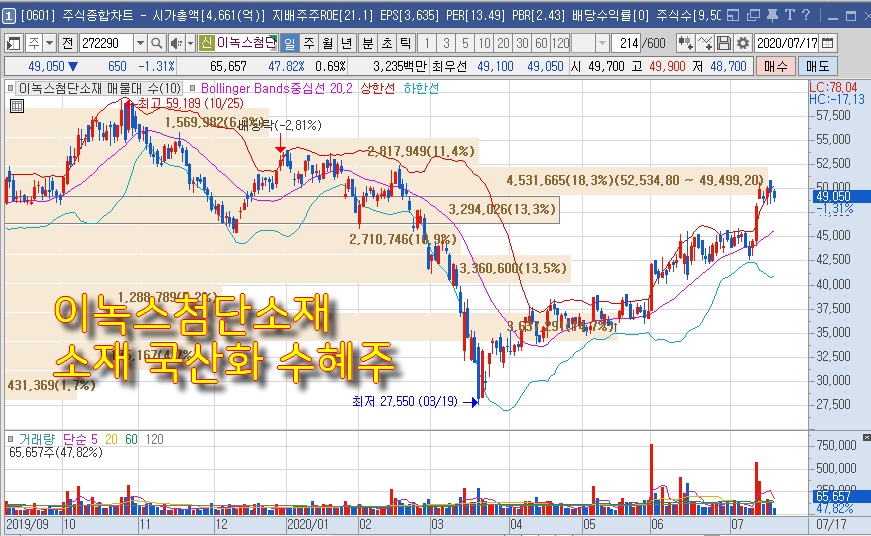The width and height of the screenshot is (871, 536).
Task: Click the volume moving average 60 label
Action: click(x=131, y=439)
